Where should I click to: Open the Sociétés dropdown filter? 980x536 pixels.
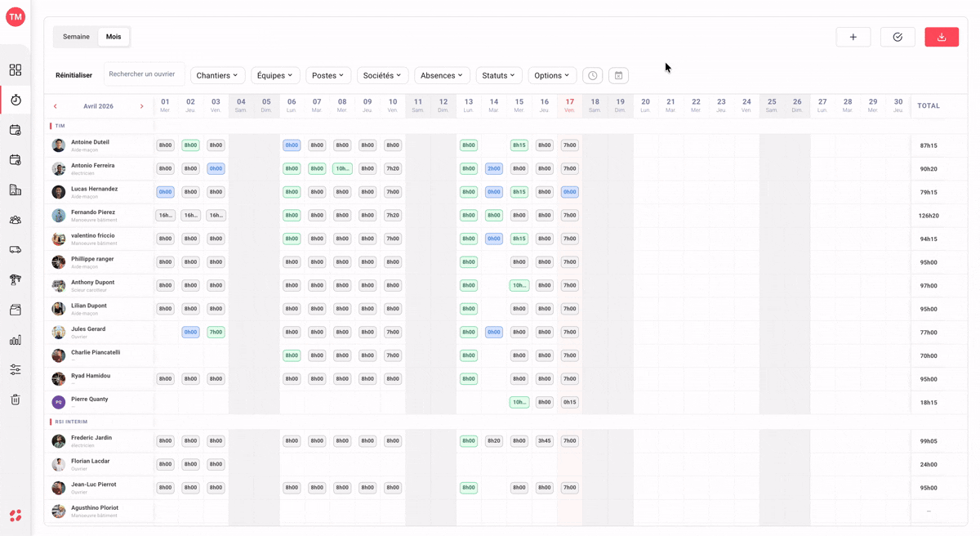tap(383, 75)
